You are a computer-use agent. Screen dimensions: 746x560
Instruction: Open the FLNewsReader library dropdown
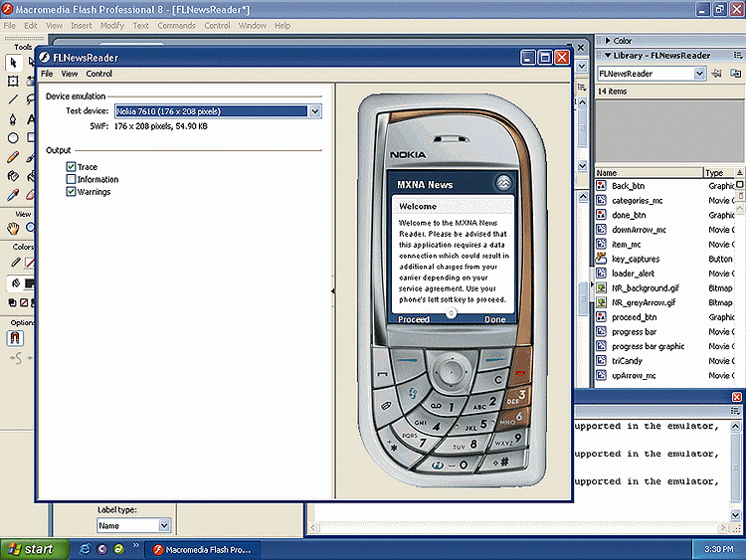pos(699,74)
